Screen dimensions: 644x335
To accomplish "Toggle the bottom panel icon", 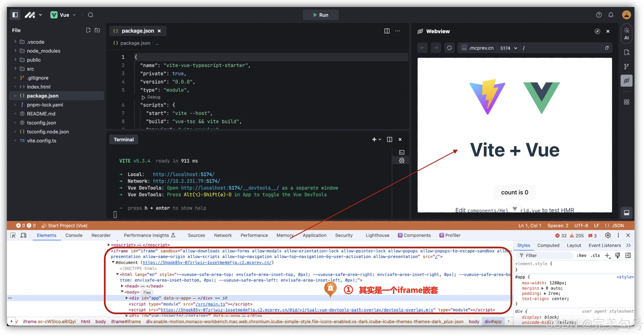I will tap(626, 213).
